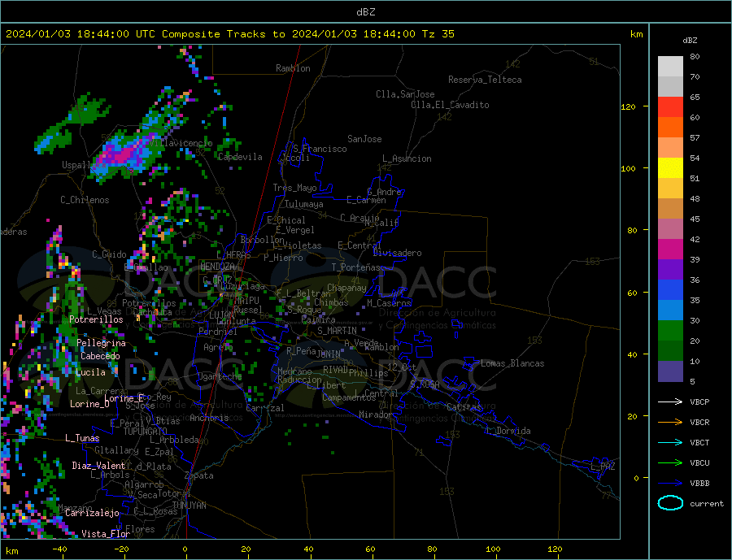
Task: Select the bright yellow legend swatch
Action: pyautogui.click(x=670, y=168)
